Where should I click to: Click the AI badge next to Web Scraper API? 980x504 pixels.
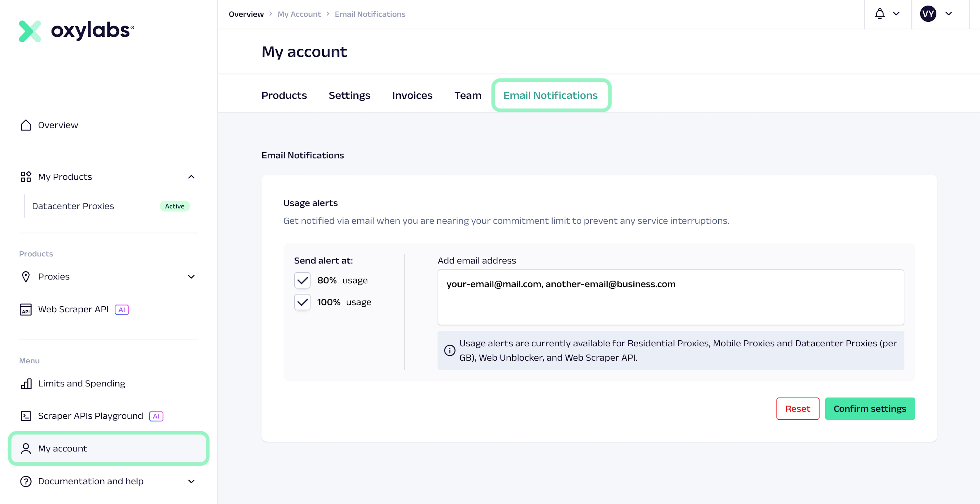tap(122, 310)
